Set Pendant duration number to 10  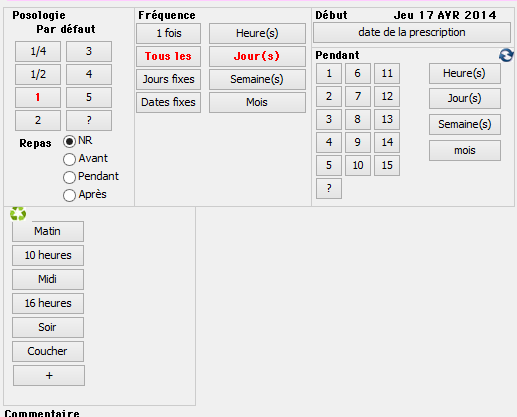click(358, 165)
